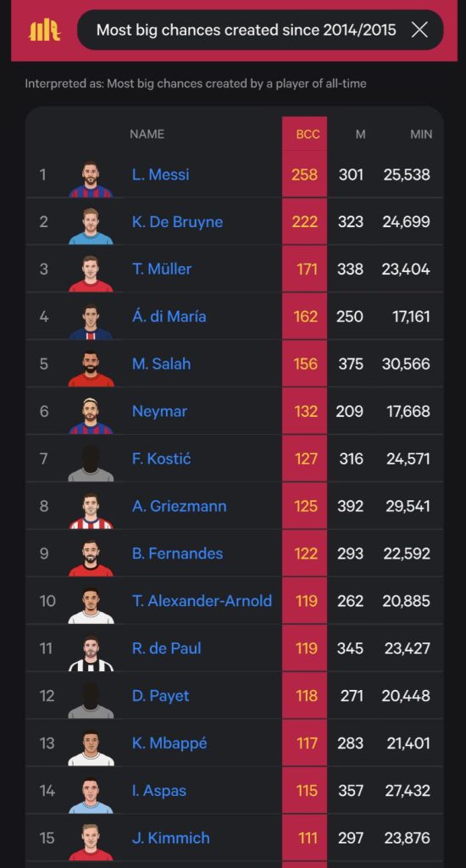Open K. Mbappé's player link
The height and width of the screenshot is (868, 466).
pos(169,743)
